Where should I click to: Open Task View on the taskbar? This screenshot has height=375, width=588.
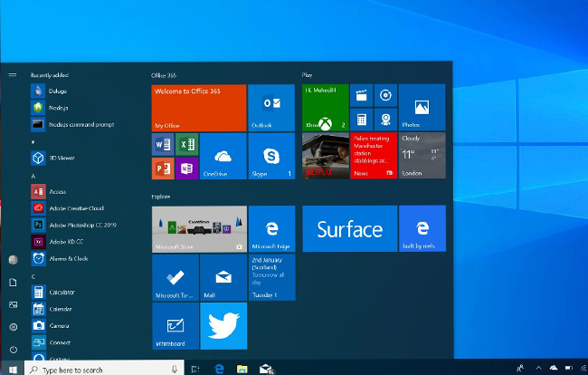[x=195, y=370]
